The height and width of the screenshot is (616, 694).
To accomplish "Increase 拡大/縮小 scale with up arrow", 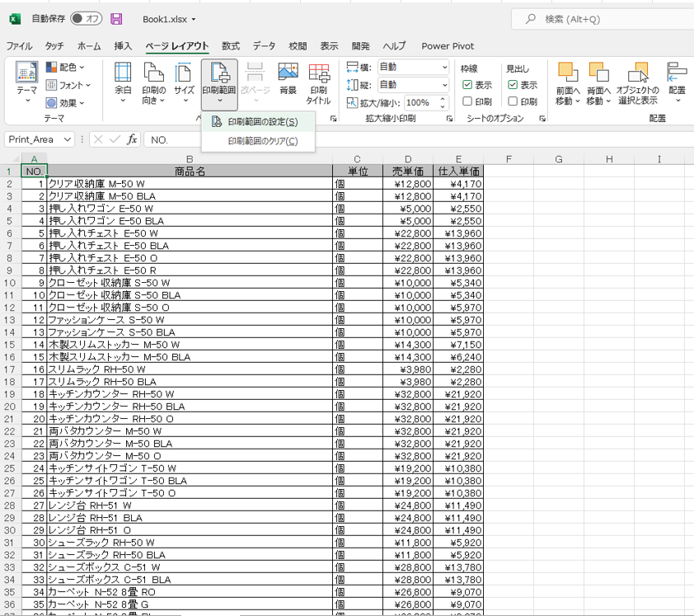I will pyautogui.click(x=443, y=99).
